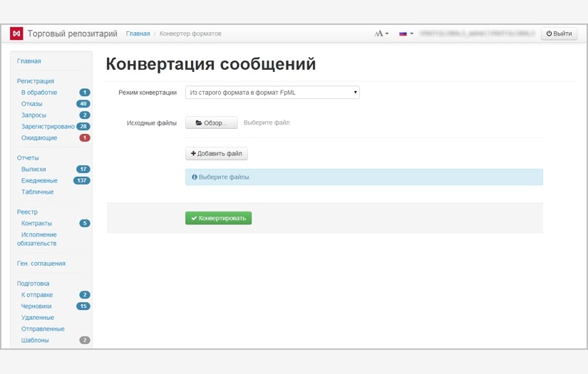The width and height of the screenshot is (588, 374).
Task: Open Отправленные in the sidebar
Action: [x=43, y=328]
